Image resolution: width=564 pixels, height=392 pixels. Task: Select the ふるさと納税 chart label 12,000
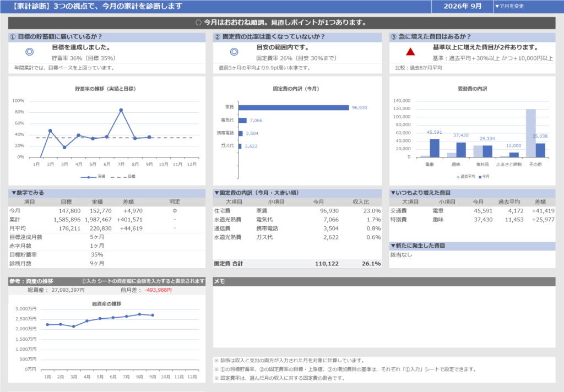click(513, 146)
